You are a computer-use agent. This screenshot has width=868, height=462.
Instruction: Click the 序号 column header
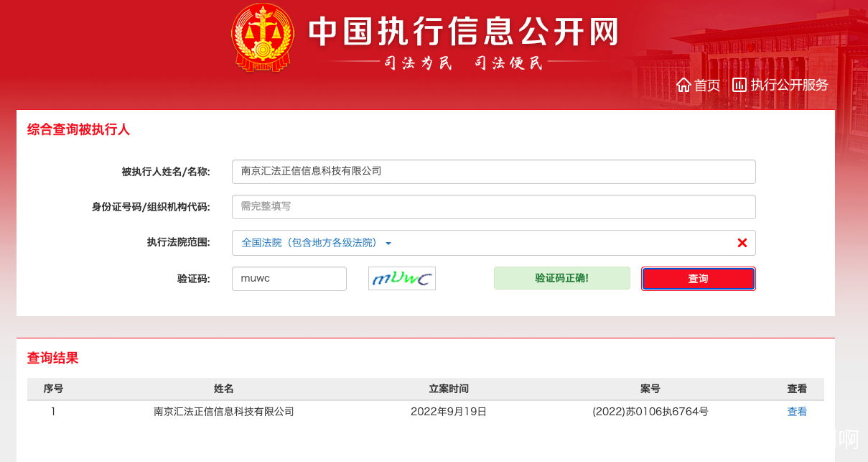click(53, 389)
